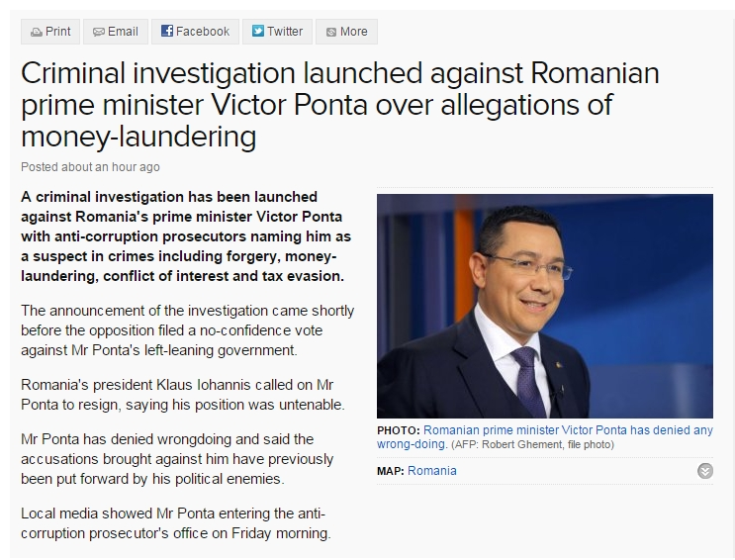Click the "MAP:" label
The width and height of the screenshot is (735, 560).
(390, 471)
